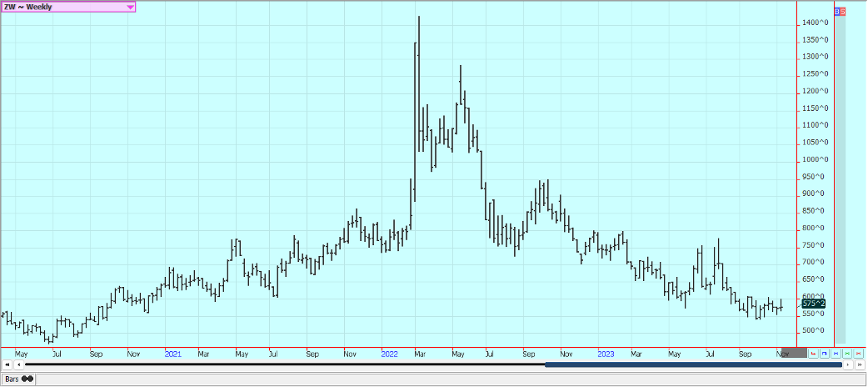Click the ZW ~ Weekly title box

coord(68,8)
